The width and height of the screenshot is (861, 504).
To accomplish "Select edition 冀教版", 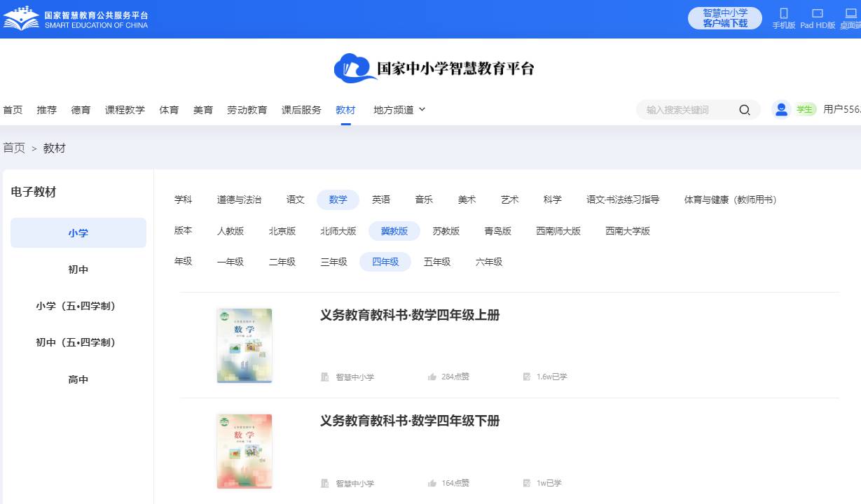I will coord(394,231).
